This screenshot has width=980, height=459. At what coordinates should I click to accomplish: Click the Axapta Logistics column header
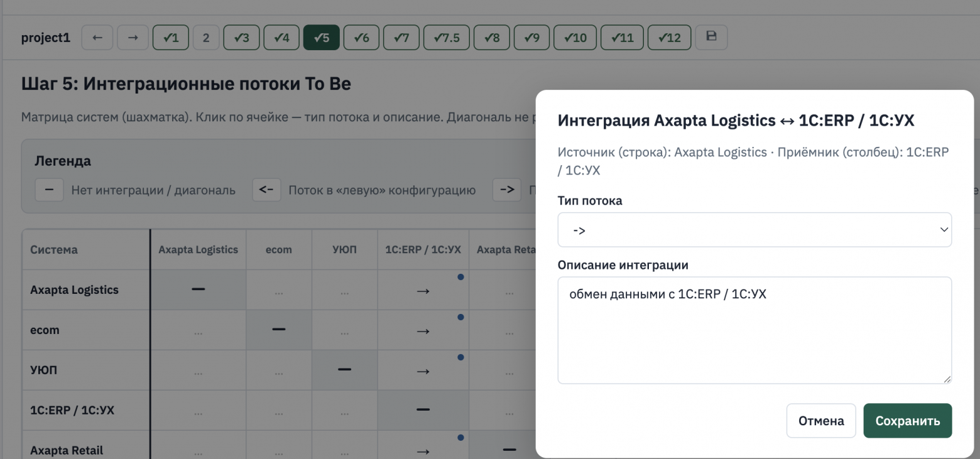(199, 249)
